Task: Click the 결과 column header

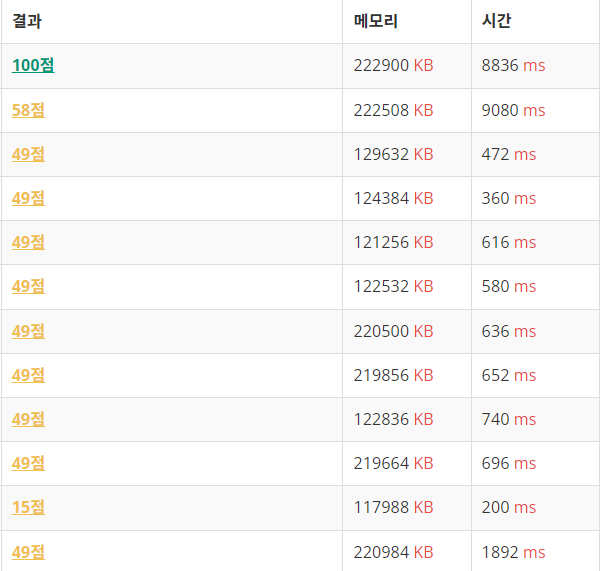Action: (172, 21)
